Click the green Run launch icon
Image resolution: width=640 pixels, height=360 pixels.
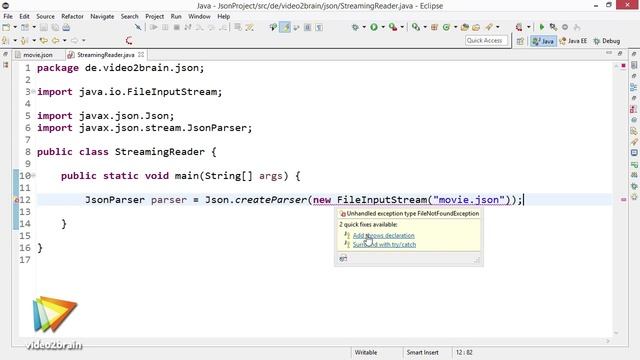[374, 27]
